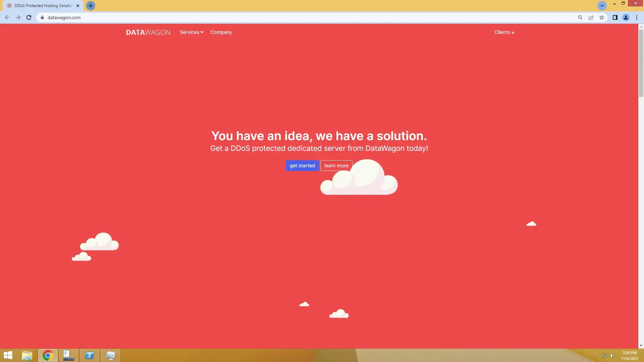
Task: Open the Chrome profile avatar icon
Action: tap(626, 17)
